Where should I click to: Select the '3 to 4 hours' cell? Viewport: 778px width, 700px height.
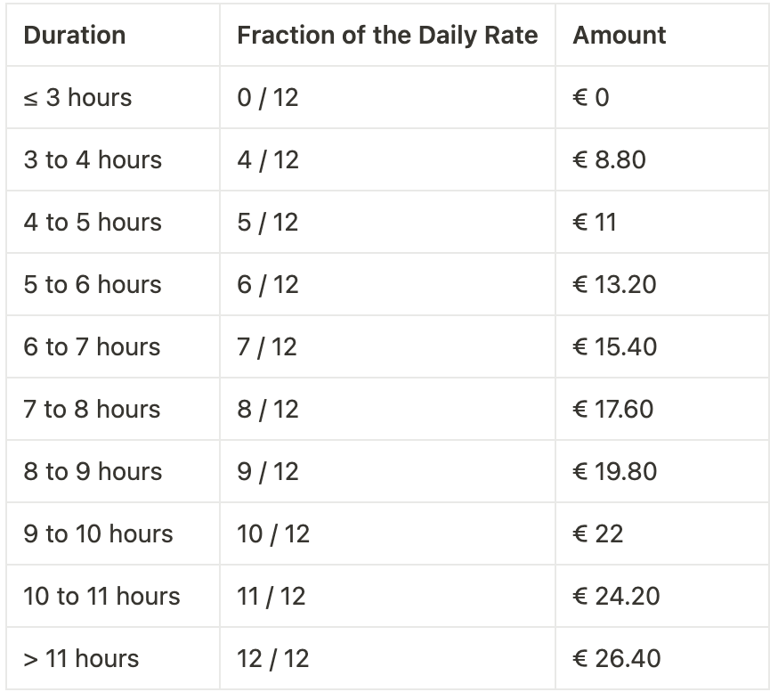point(113,159)
